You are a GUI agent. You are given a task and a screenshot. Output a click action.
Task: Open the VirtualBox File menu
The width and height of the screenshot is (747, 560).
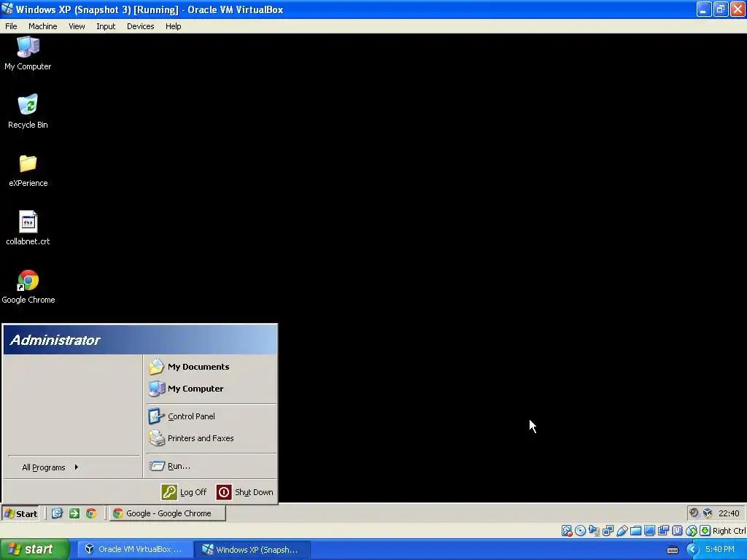11,26
